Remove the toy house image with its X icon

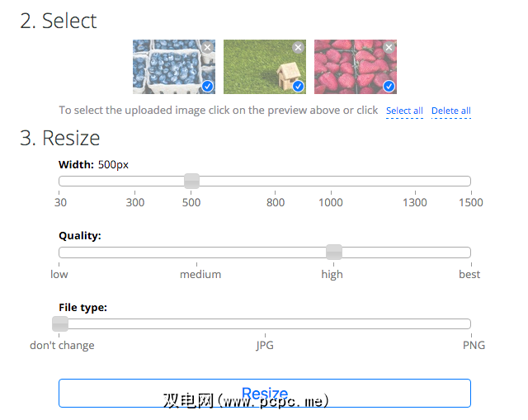point(298,48)
